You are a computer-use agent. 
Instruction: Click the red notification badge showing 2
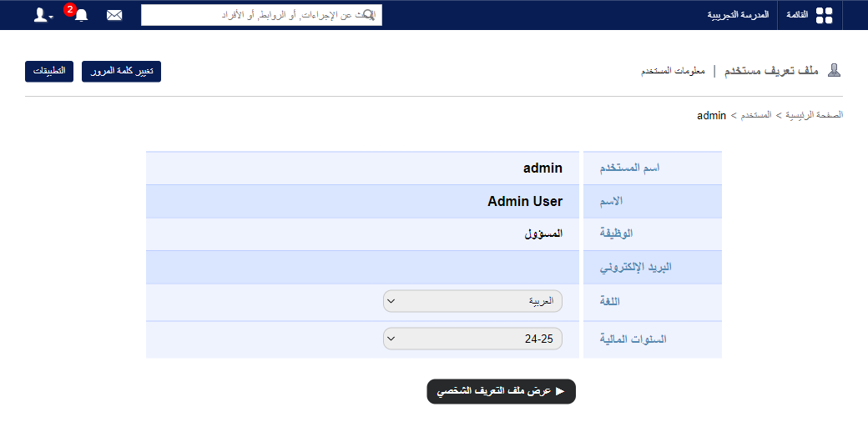click(x=70, y=9)
